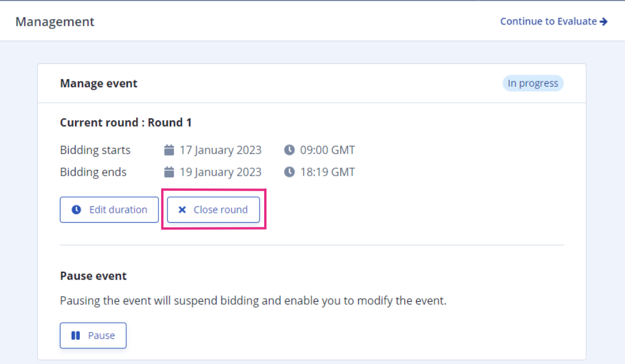
Task: Open the Edit duration dialog
Action: 109,209
